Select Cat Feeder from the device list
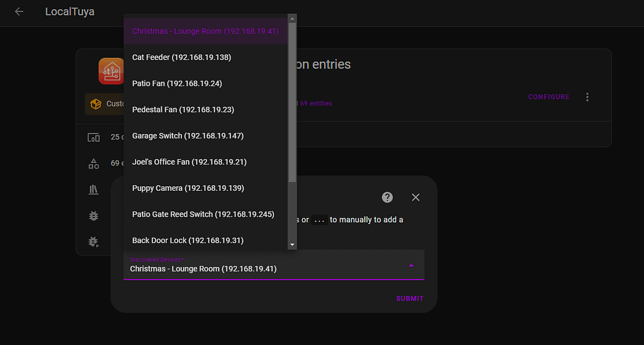 (181, 57)
